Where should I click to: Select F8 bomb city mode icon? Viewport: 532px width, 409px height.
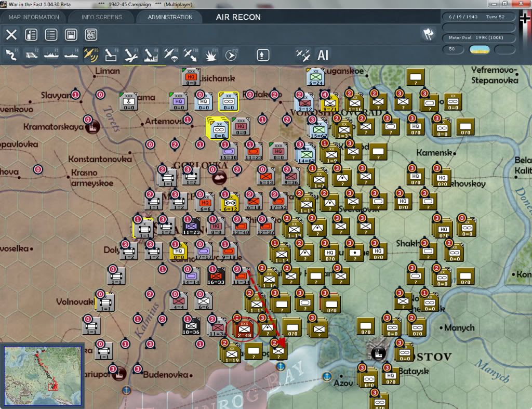[x=151, y=55]
